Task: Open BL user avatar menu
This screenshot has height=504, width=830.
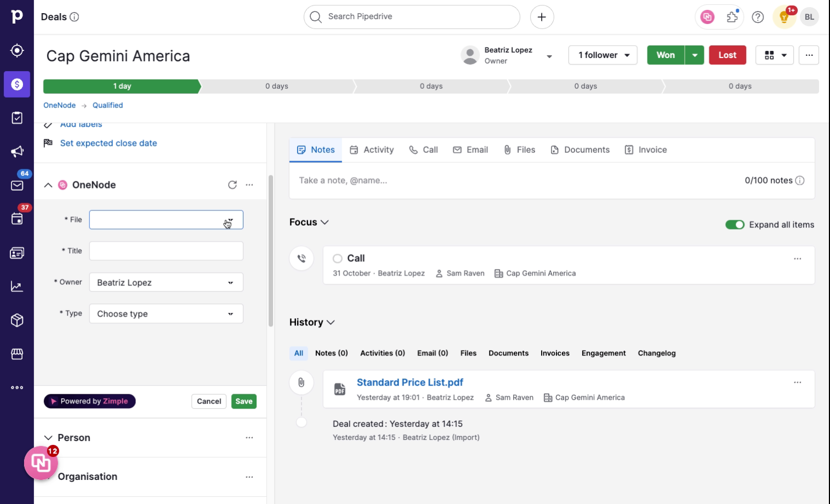Action: coord(809,17)
